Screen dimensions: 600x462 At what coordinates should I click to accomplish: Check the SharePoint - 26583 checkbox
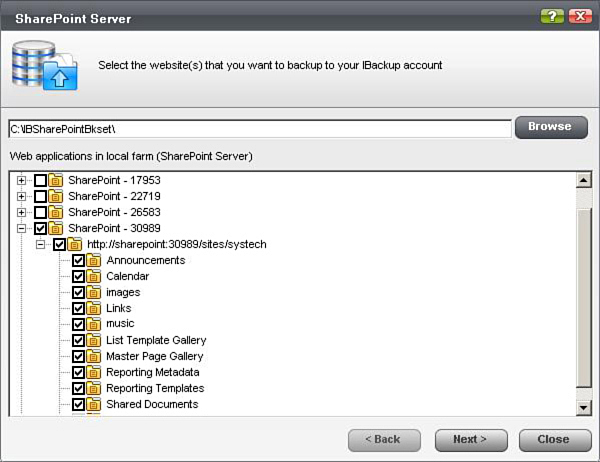point(41,212)
